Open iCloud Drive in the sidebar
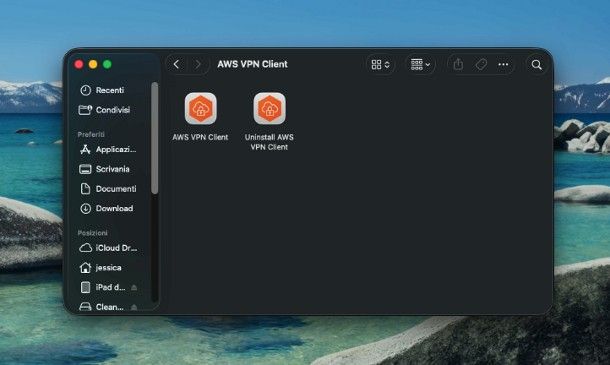 (108, 248)
